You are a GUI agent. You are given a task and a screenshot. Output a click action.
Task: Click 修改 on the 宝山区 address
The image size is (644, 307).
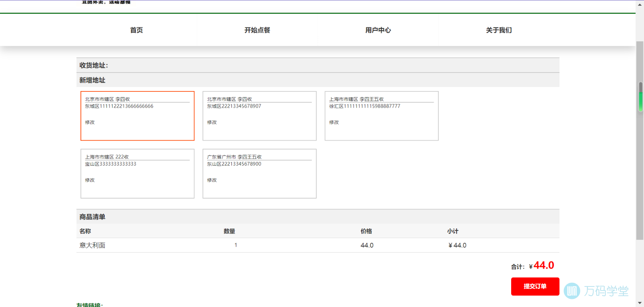[90, 180]
